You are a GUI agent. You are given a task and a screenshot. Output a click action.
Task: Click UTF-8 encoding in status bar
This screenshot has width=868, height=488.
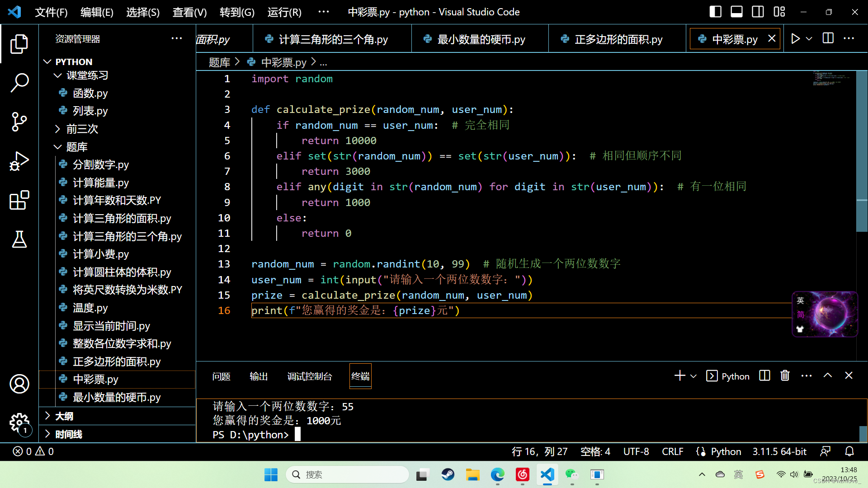coord(636,451)
